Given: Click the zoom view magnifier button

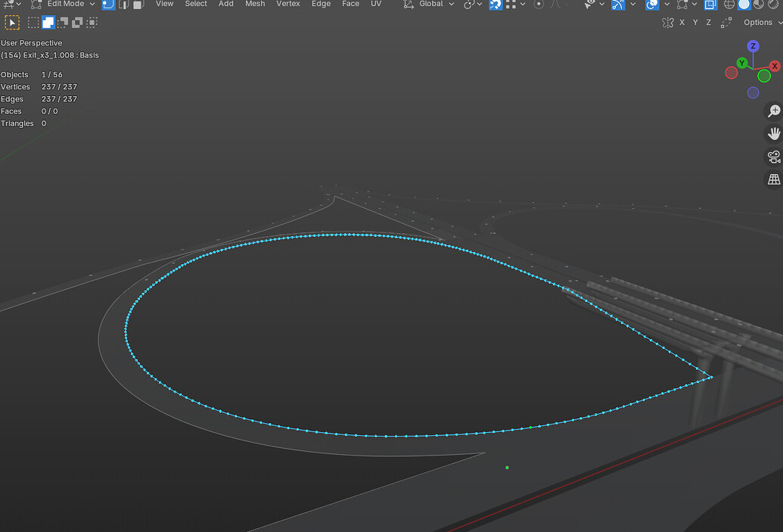Looking at the screenshot, I should click(773, 111).
